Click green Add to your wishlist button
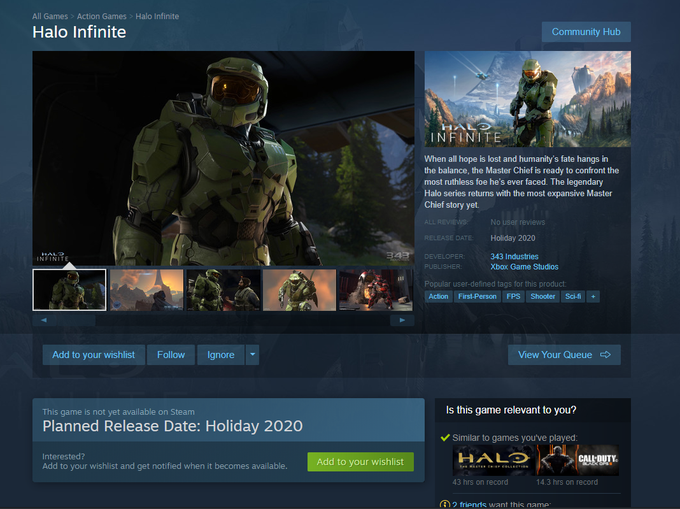 [360, 462]
